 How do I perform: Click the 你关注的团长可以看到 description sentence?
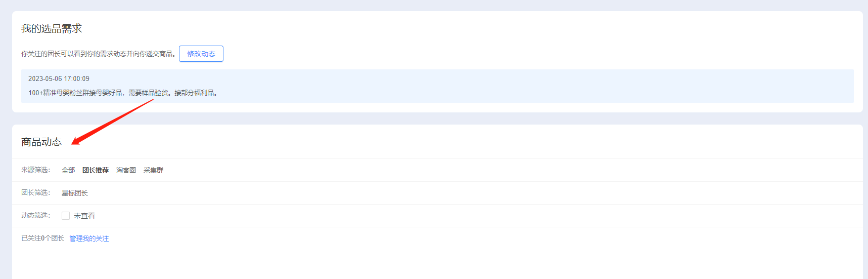click(x=98, y=54)
